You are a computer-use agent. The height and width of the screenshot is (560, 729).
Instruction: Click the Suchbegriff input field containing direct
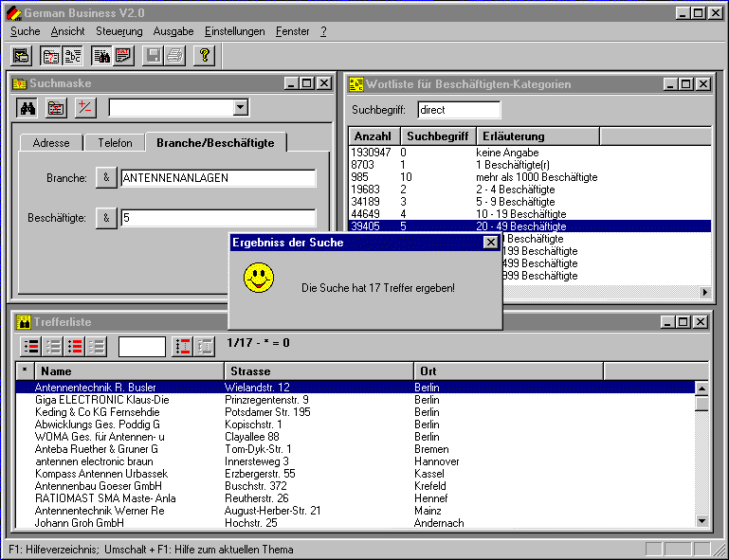coord(458,110)
